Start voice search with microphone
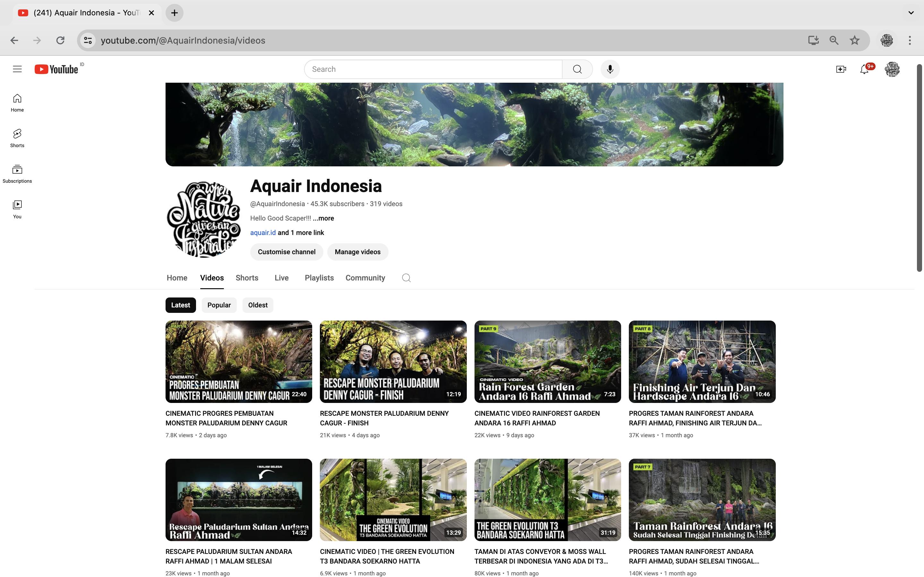 pos(610,69)
